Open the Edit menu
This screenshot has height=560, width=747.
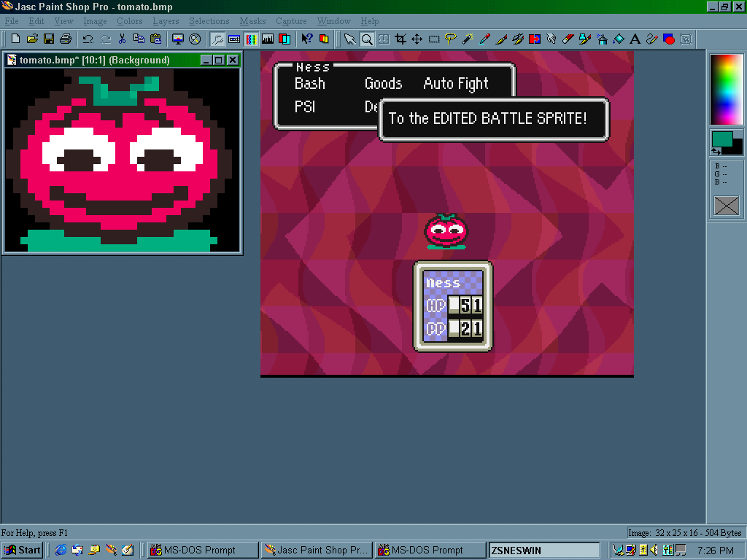(36, 21)
